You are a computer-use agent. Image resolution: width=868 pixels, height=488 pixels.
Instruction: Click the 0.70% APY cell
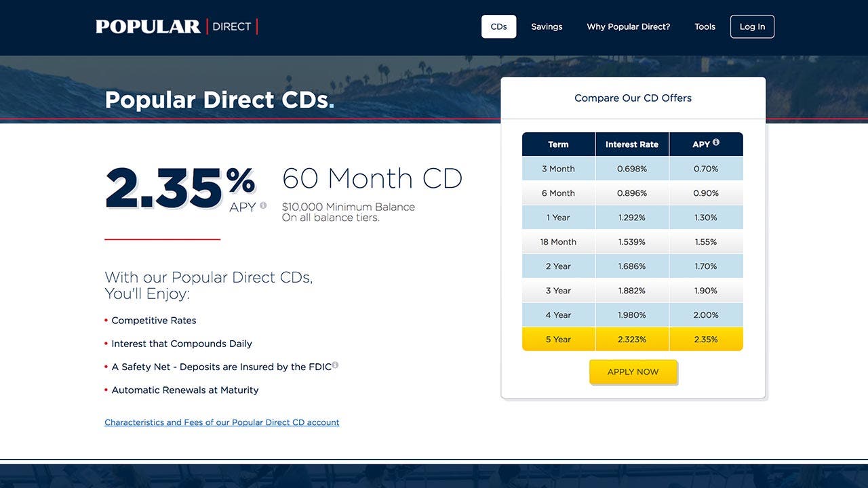706,169
